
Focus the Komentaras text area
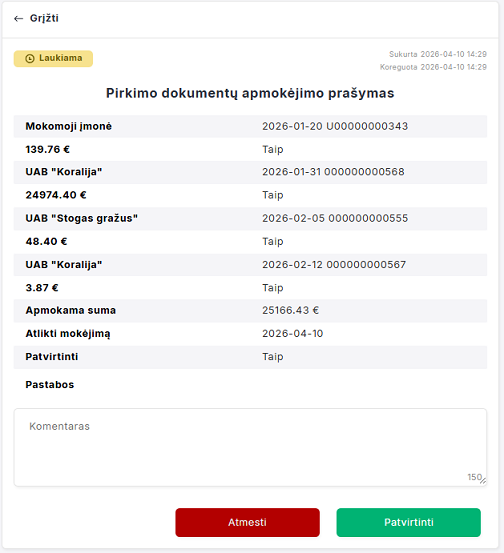pos(250,447)
